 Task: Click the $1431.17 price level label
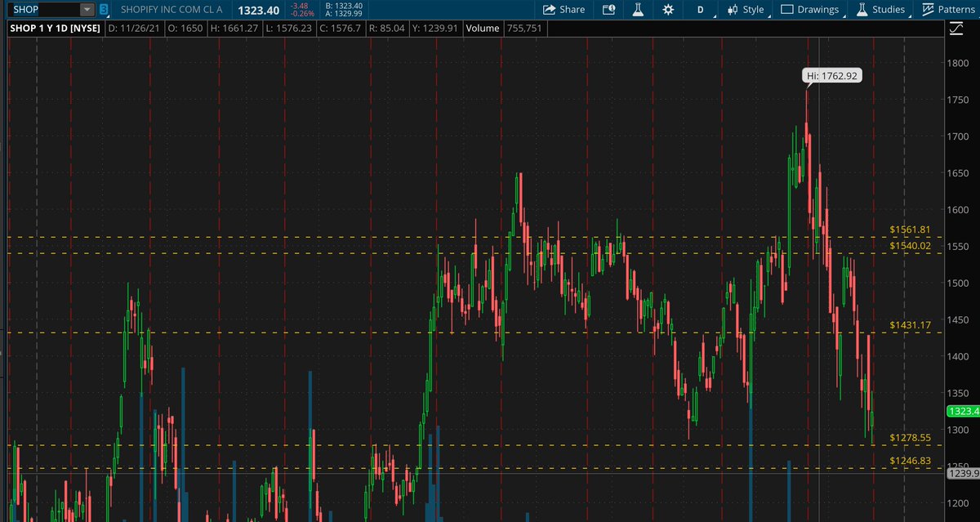click(910, 325)
